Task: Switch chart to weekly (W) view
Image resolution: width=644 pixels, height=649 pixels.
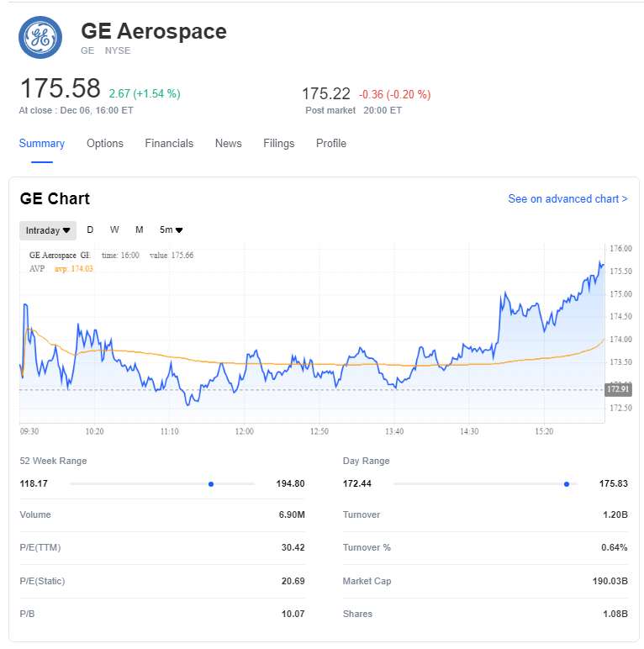Action: click(x=114, y=230)
